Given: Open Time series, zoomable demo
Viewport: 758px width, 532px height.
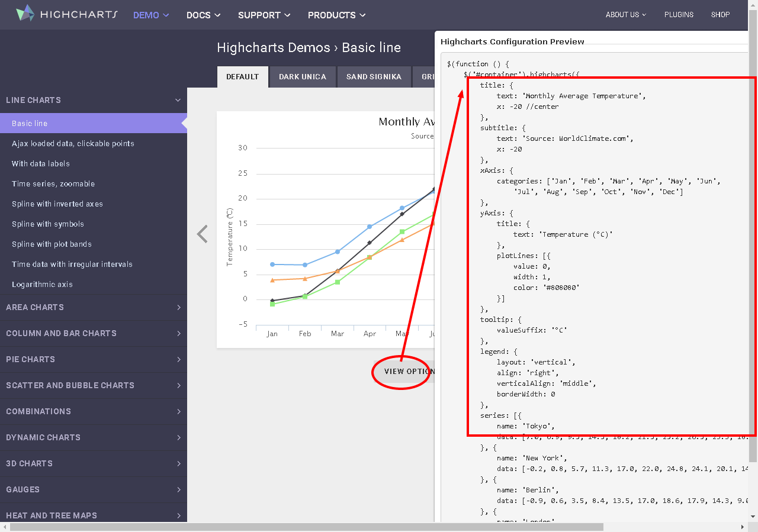Looking at the screenshot, I should coord(53,183).
